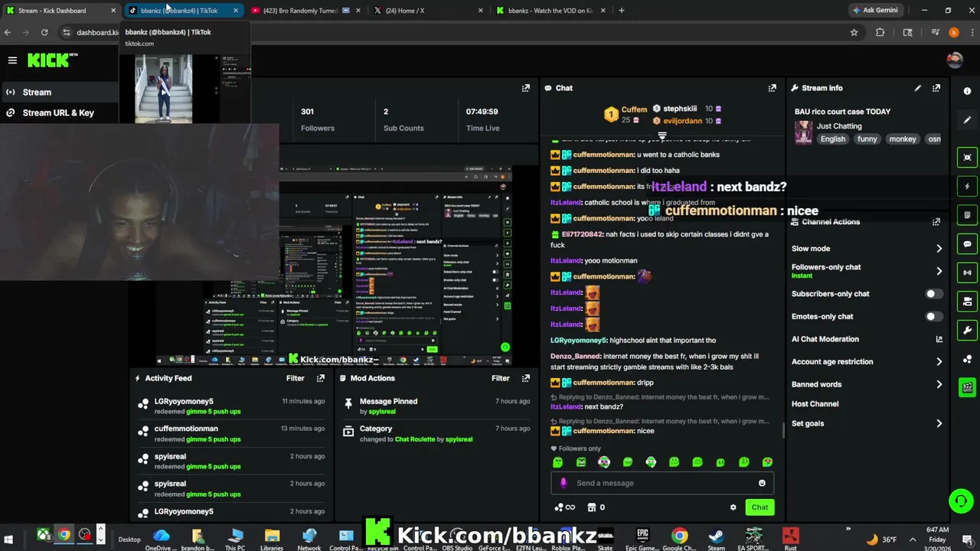This screenshot has height=551, width=980.
Task: Click the purple microphone icon in chat input
Action: pyautogui.click(x=563, y=483)
